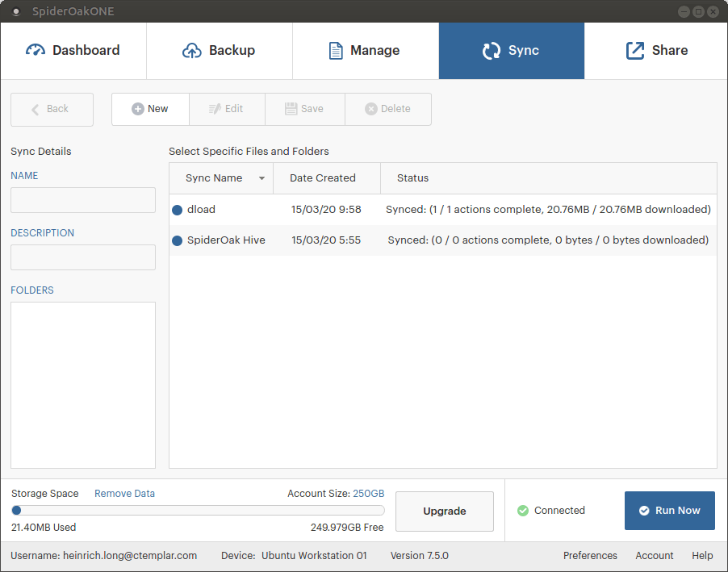
Task: Open the Account link
Action: point(655,556)
